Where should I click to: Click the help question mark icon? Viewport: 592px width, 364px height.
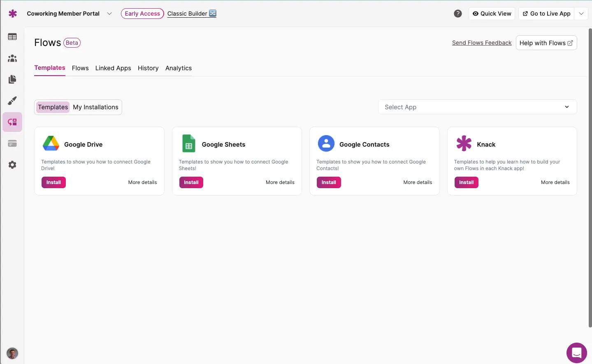pyautogui.click(x=457, y=14)
